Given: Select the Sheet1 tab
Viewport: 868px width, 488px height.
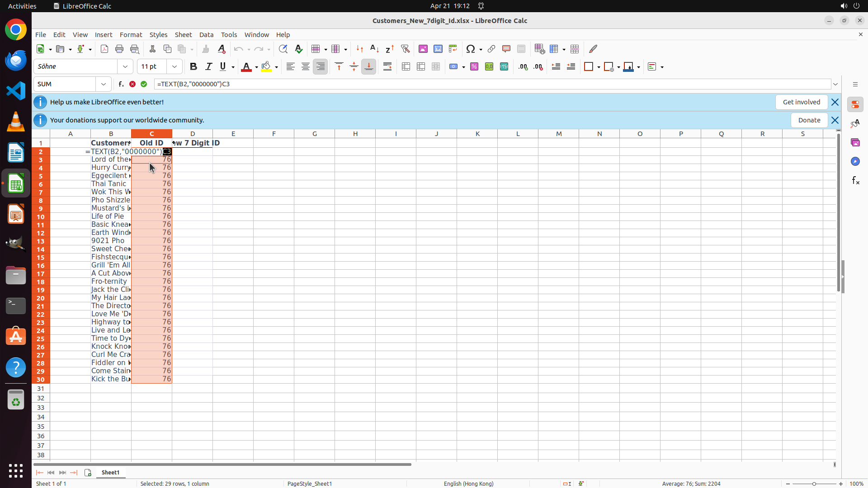Looking at the screenshot, I should coord(110,472).
